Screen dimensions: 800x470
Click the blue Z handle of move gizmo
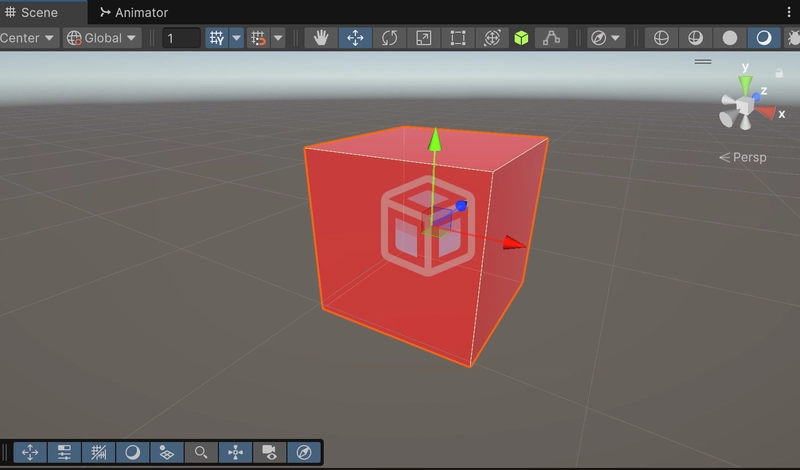pyautogui.click(x=461, y=206)
